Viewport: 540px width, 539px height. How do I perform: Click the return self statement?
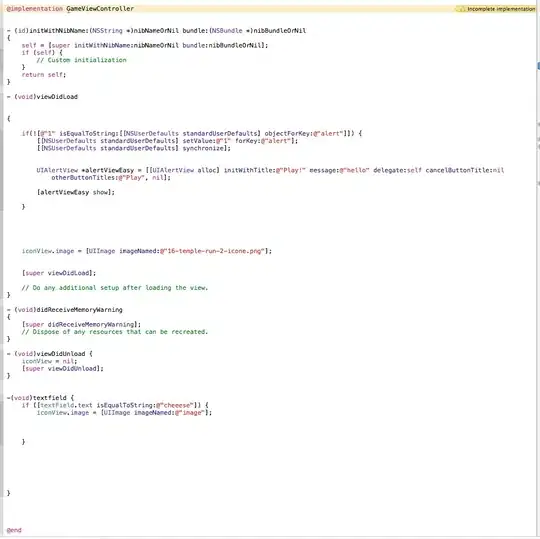click(44, 75)
